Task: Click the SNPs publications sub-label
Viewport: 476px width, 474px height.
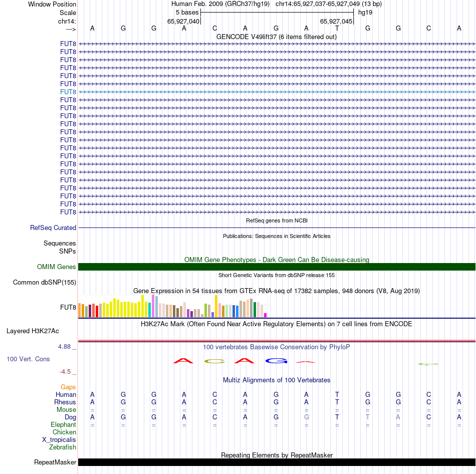Action: [x=68, y=251]
